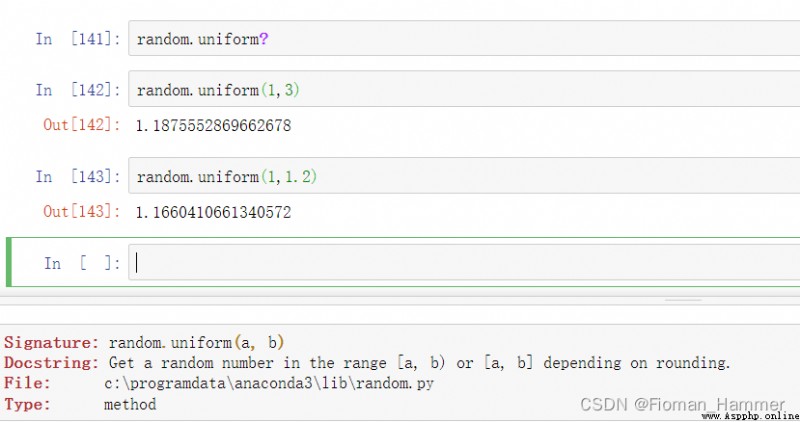Screen dimensions: 800x422
Task: Click the output value 1.1875552869662678
Action: (213, 125)
